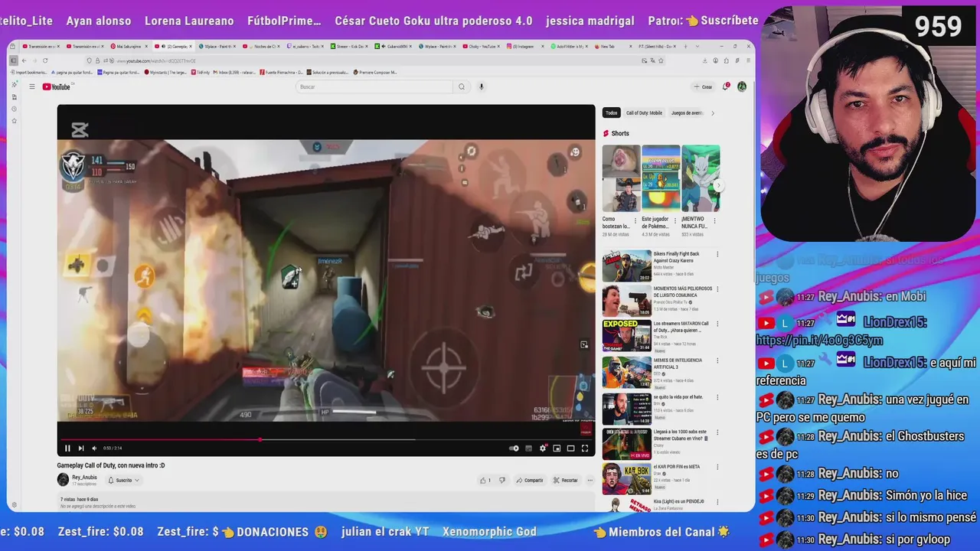Open 'el KAR POR FIN es META' video
Viewport: 980px width, 551px height.
(626, 479)
